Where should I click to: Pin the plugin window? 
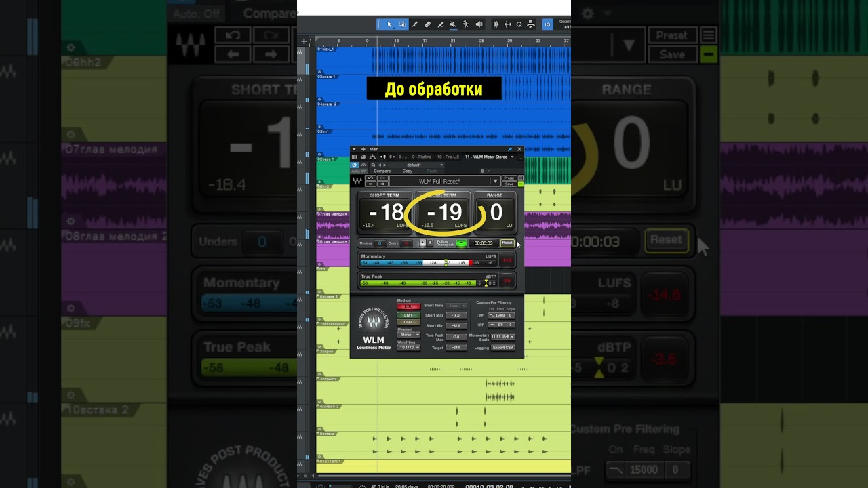(510, 149)
